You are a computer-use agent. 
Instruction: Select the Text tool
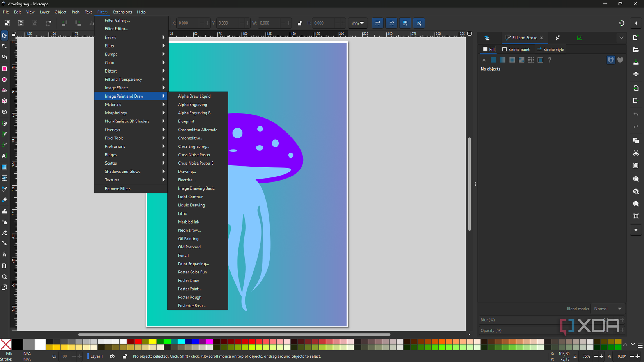(x=4, y=156)
